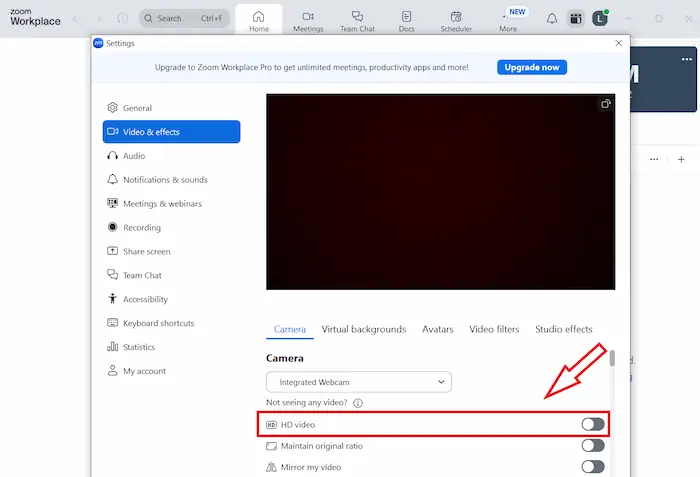Click the Upgrade now button
Viewport: 700px width, 477px height.
532,67
